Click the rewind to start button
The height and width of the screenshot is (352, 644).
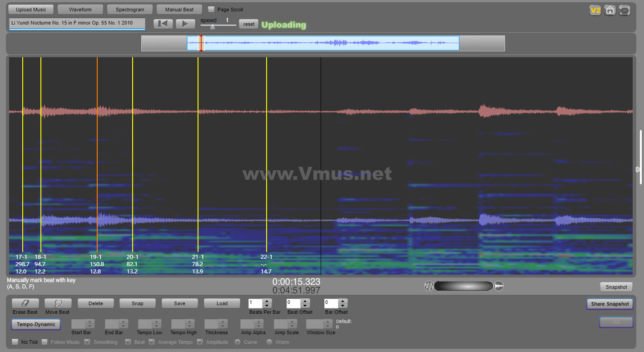[x=163, y=24]
